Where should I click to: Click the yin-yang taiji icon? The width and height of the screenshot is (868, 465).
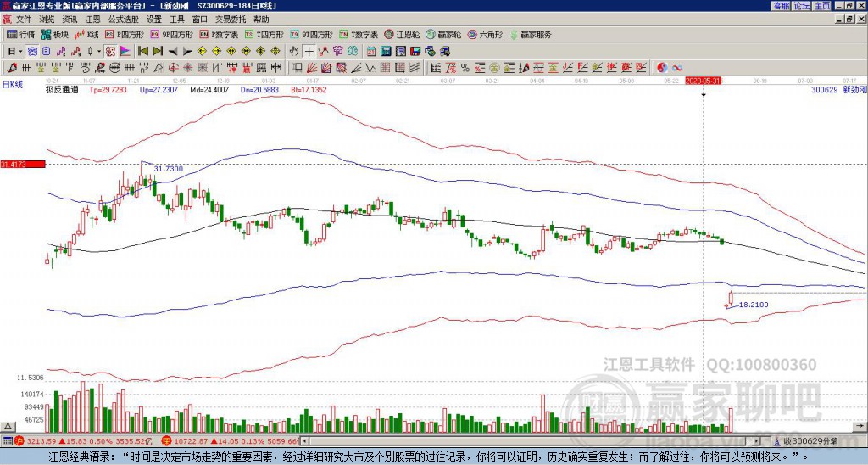662,67
